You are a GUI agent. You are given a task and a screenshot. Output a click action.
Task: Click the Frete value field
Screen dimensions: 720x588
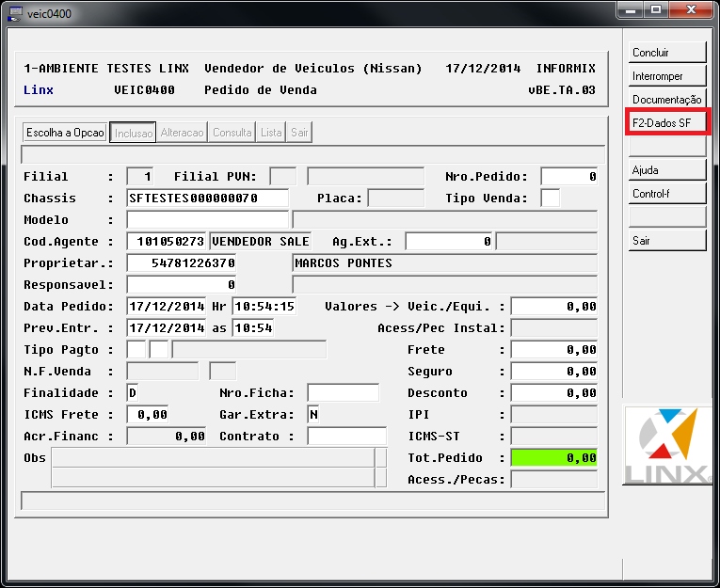tap(554, 349)
